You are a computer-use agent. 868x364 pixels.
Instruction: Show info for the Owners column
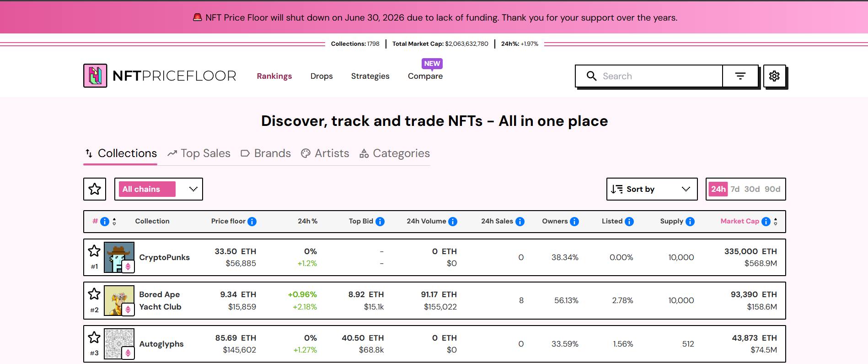tap(574, 222)
